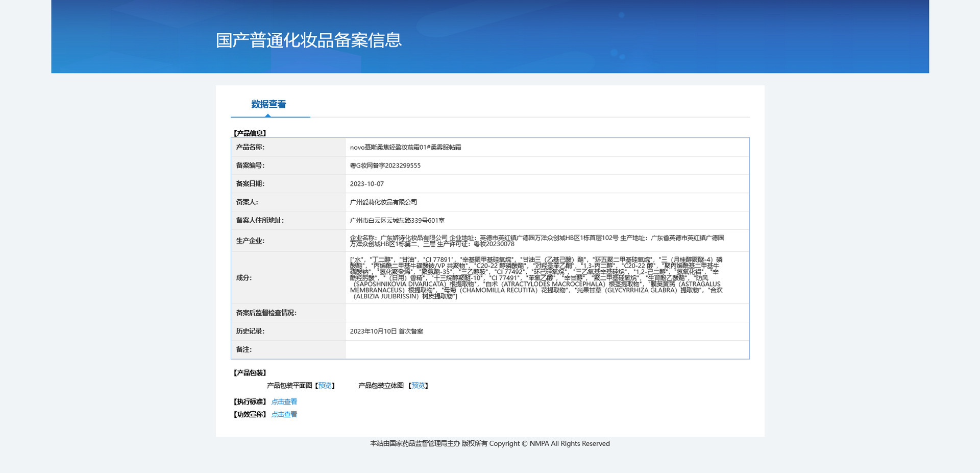Image resolution: width=980 pixels, height=473 pixels.
Task: Click the 备案编号 粤G妆网备字2023299555
Action: coord(385,165)
